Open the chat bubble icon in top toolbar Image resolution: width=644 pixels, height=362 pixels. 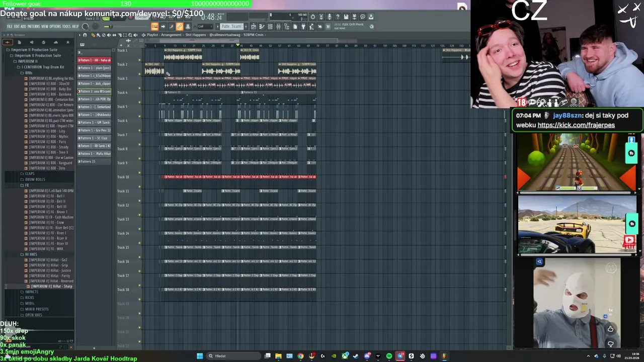pyautogui.click(x=363, y=17)
